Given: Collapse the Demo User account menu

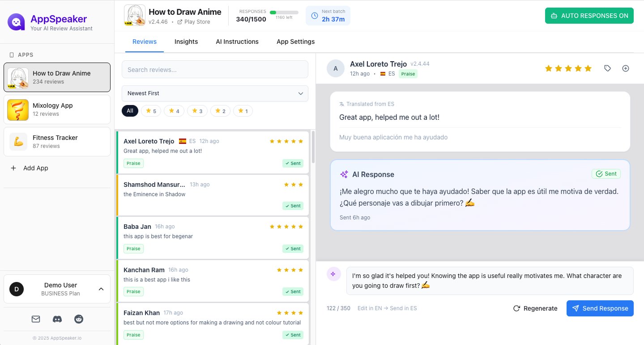Looking at the screenshot, I should coord(101,289).
